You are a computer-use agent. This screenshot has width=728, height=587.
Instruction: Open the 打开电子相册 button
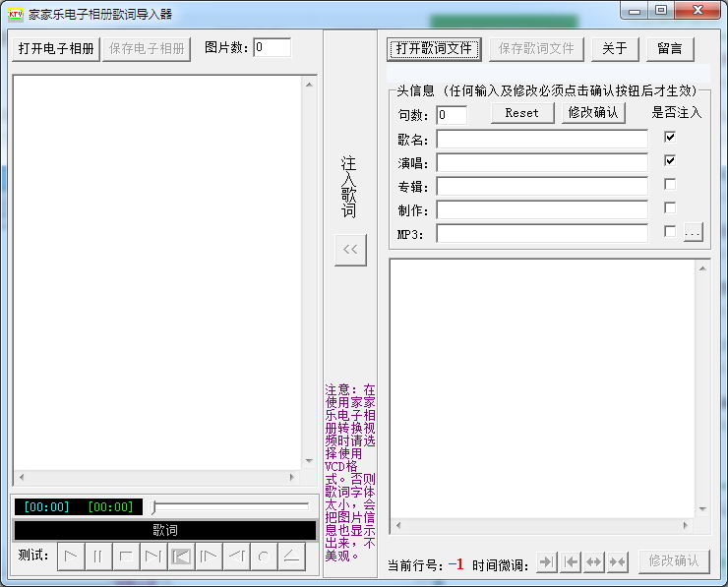click(56, 49)
